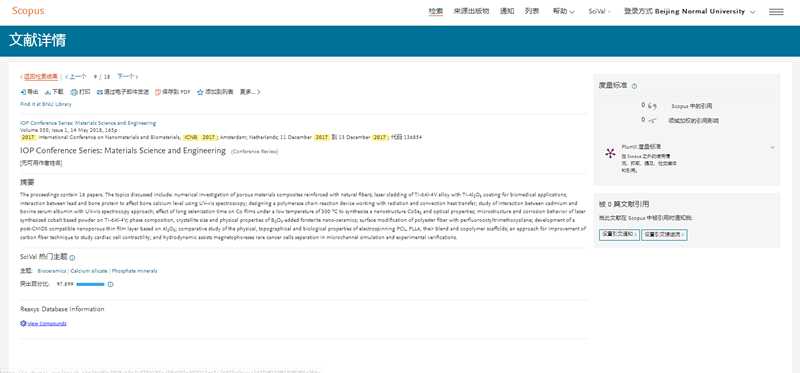This screenshot has height=373, width=800.
Task: Expand the PlumX metrics chevron
Action: tap(772, 147)
